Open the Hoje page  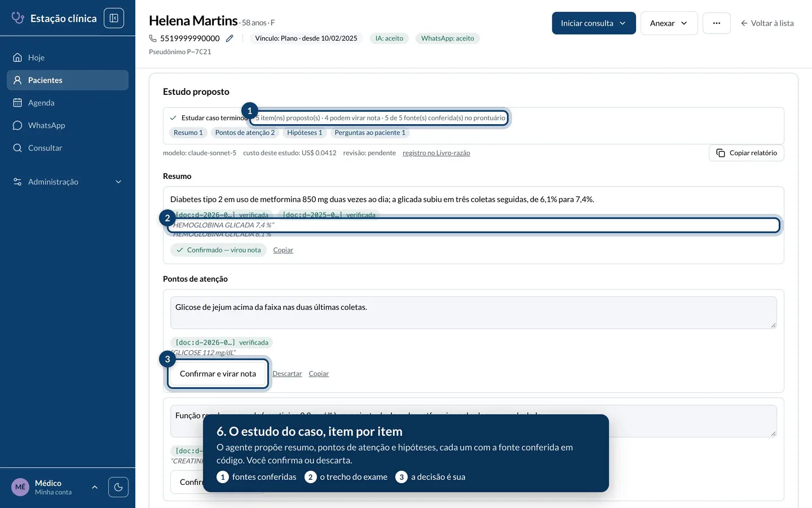68,58
